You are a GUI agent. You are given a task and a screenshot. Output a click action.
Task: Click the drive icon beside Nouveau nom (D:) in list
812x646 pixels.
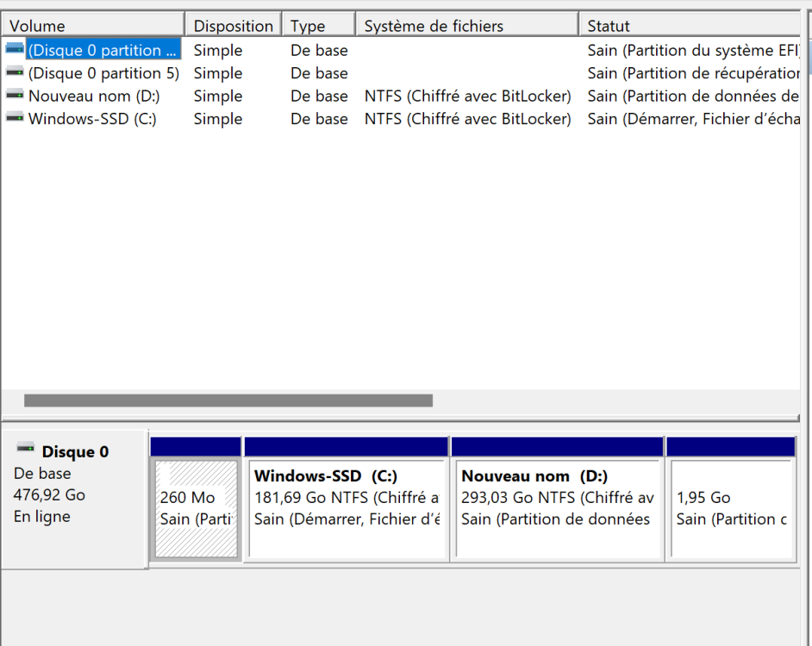14,96
